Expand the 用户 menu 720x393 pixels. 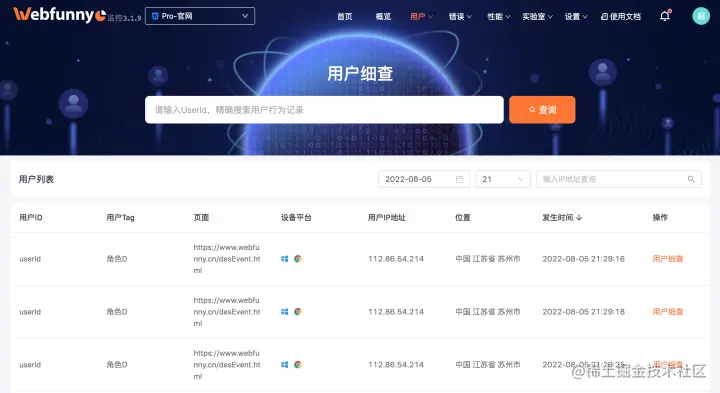pos(421,17)
